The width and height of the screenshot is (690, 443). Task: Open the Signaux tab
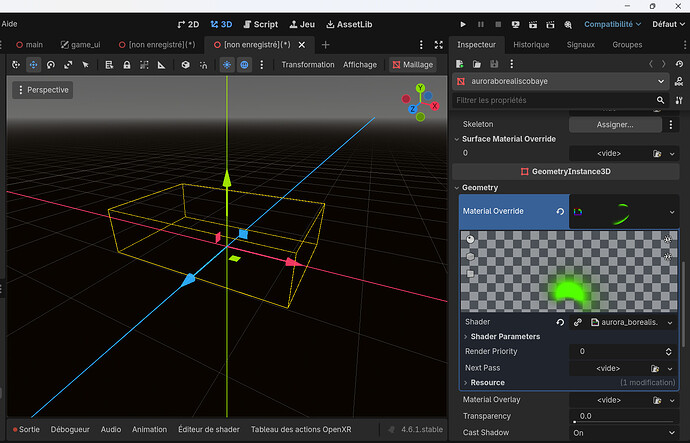tap(580, 45)
